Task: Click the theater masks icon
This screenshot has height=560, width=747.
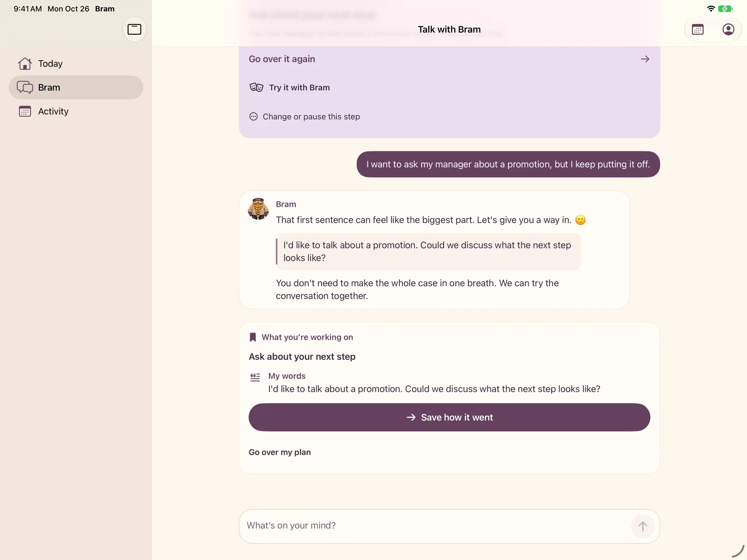Action: (256, 87)
